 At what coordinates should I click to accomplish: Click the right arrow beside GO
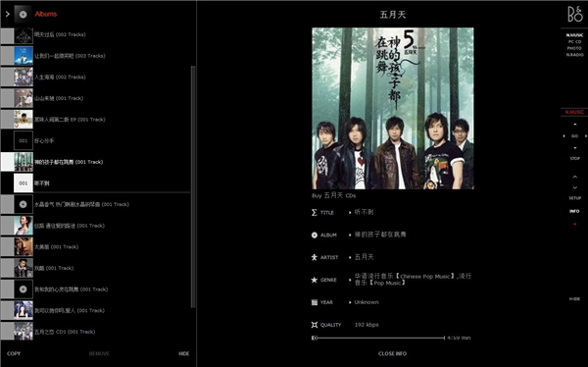point(586,136)
